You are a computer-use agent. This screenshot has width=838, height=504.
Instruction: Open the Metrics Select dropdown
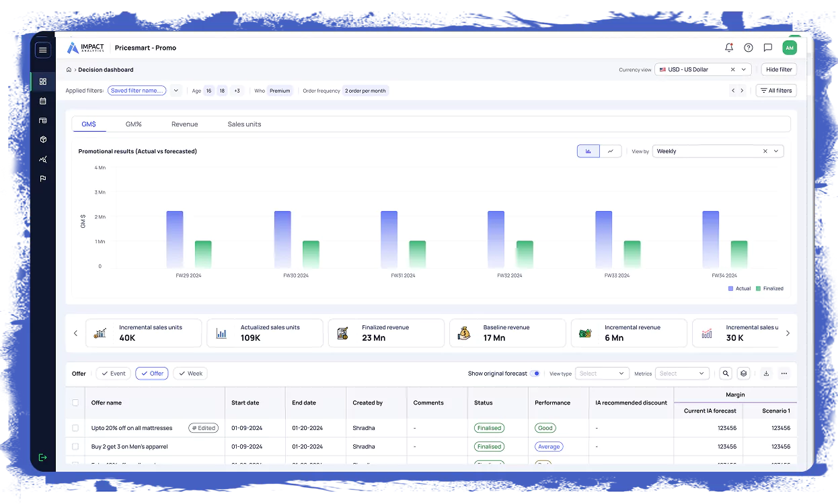pos(683,374)
